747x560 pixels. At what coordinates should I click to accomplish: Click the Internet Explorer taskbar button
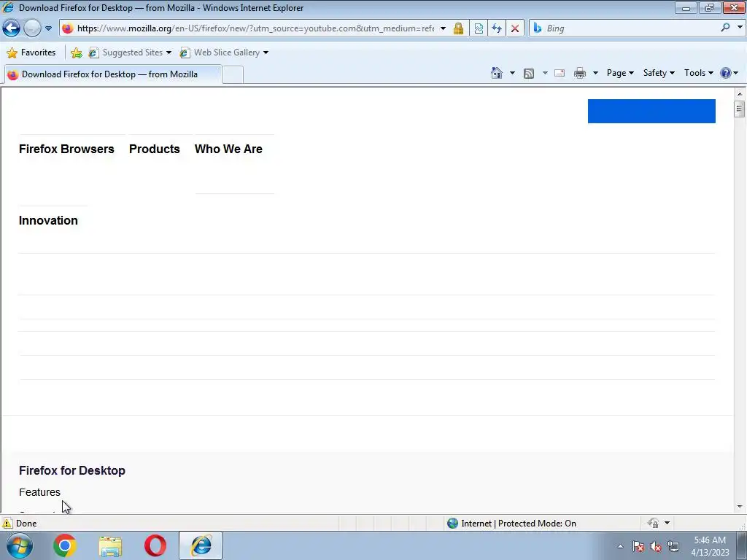click(201, 545)
